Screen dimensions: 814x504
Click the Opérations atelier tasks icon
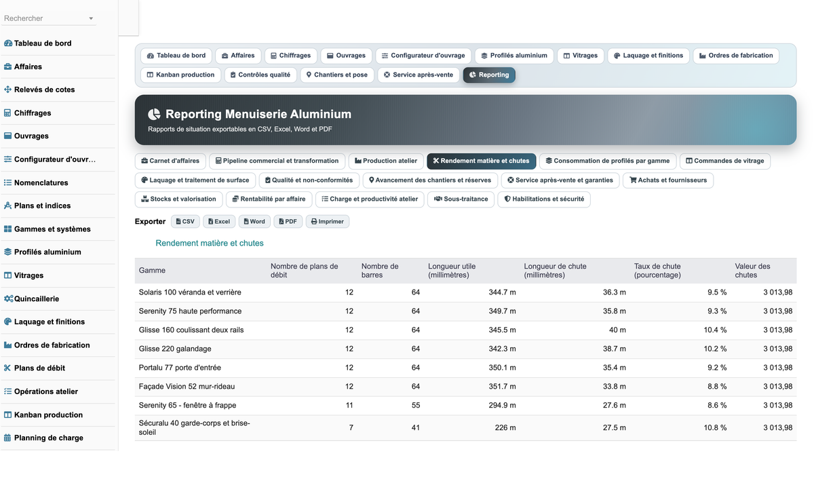tap(8, 391)
